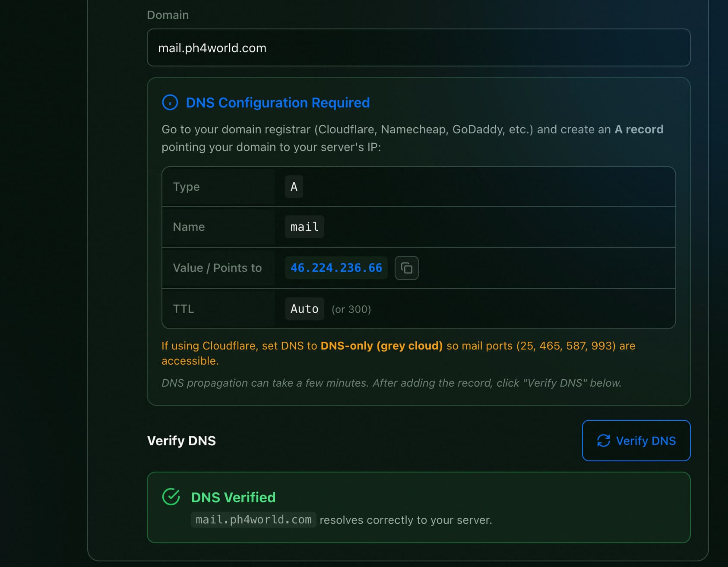This screenshot has height=567, width=728.
Task: Click the mail.ph4world.com chip in verified banner
Action: pyautogui.click(x=253, y=520)
